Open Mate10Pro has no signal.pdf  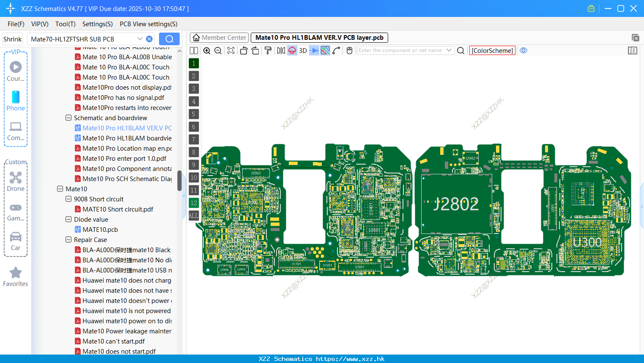123,98
